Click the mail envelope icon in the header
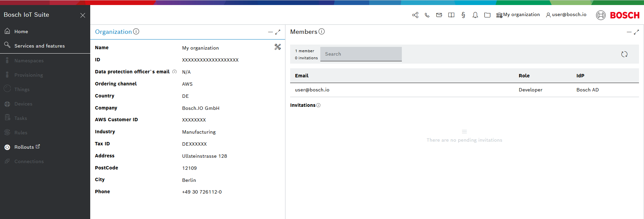Viewport: 644px width, 219px height. point(439,15)
